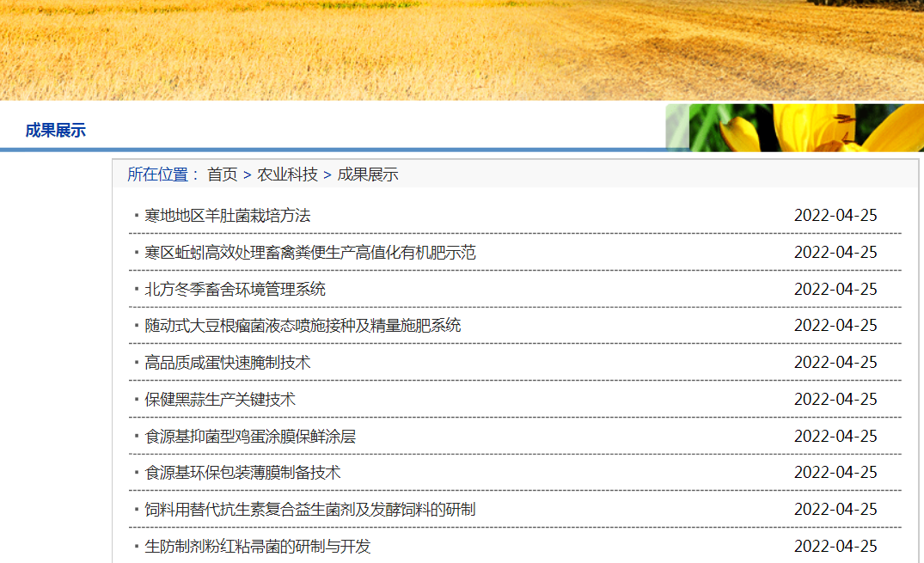
Task: Open article 保健黑蒜生产关键技术
Action: point(220,400)
